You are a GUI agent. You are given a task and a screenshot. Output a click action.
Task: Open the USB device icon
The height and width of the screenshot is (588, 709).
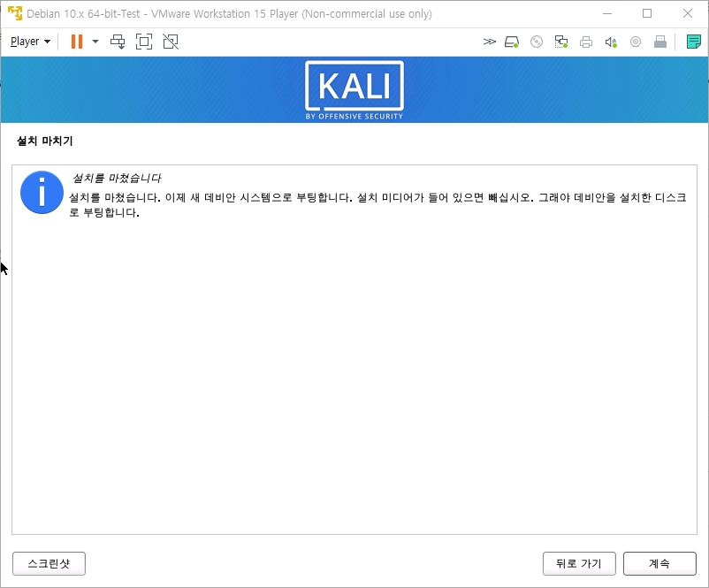click(660, 42)
